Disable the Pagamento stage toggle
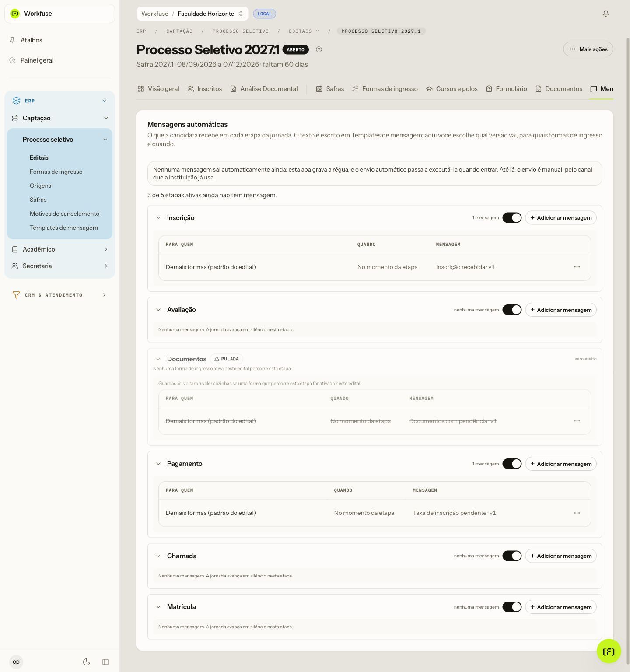 (x=512, y=464)
